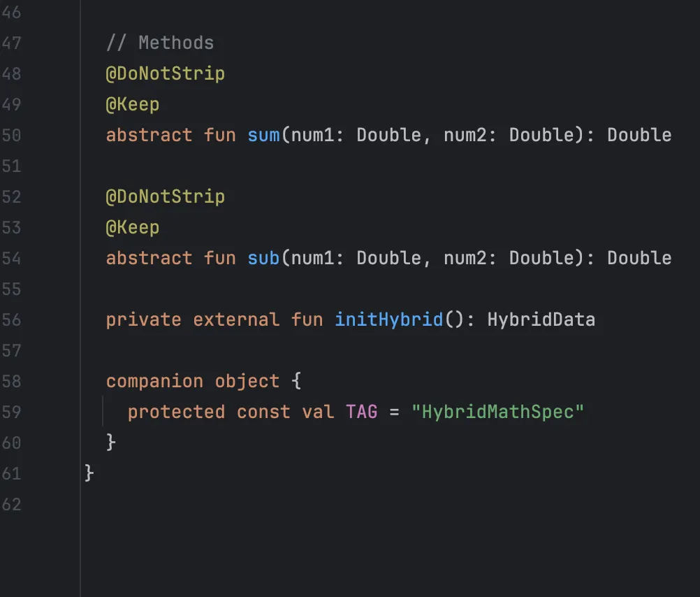Image resolution: width=700 pixels, height=597 pixels.
Task: Click line number 56 in the gutter
Action: [x=12, y=319]
